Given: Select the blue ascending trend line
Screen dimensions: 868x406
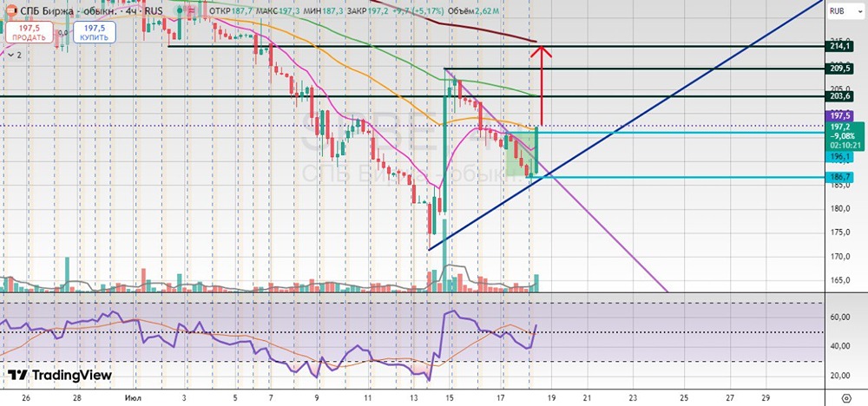Looking at the screenshot, I should coord(626,124).
